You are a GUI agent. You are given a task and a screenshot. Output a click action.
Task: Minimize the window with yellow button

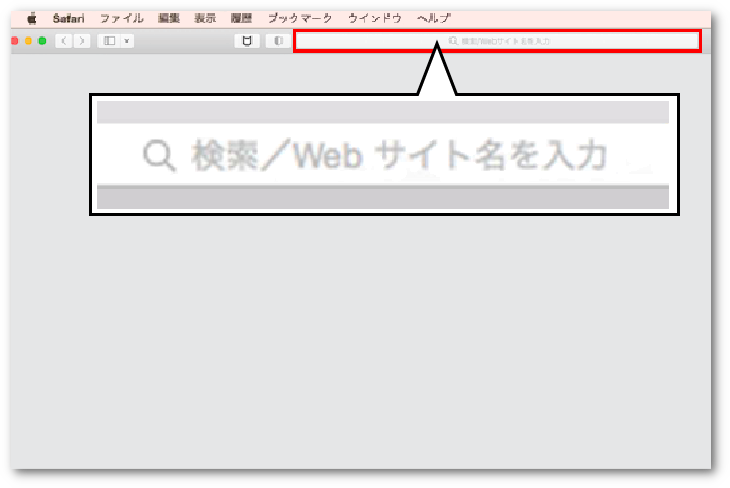coord(28,41)
